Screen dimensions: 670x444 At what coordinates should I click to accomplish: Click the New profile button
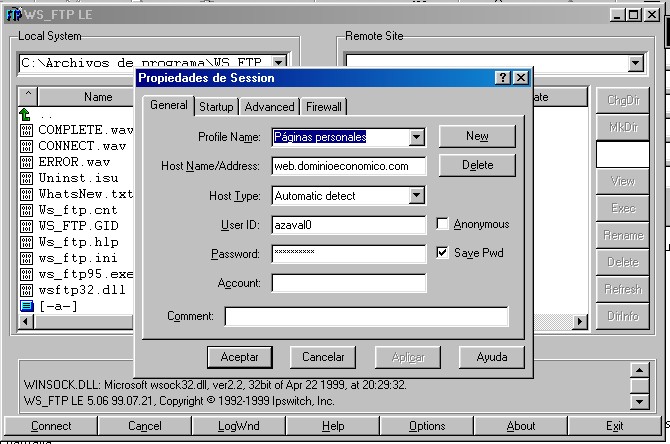(477, 136)
